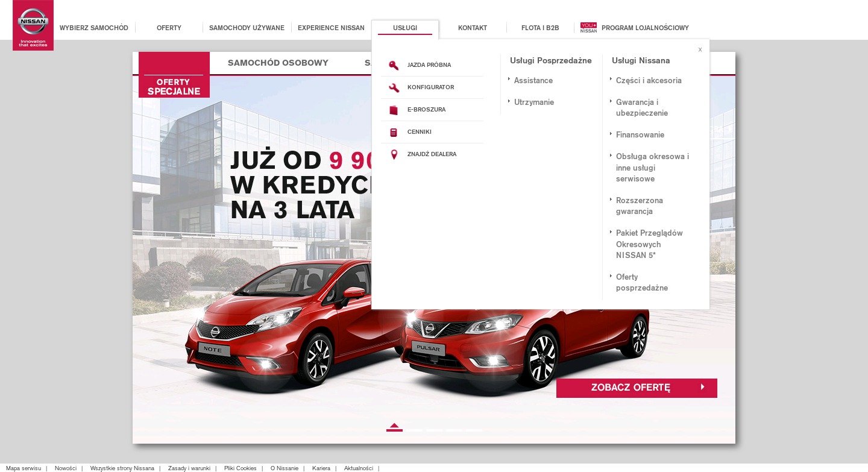Image resolution: width=868 pixels, height=472 pixels.
Task: Click the wrench icon for Konfigurator
Action: (x=394, y=87)
